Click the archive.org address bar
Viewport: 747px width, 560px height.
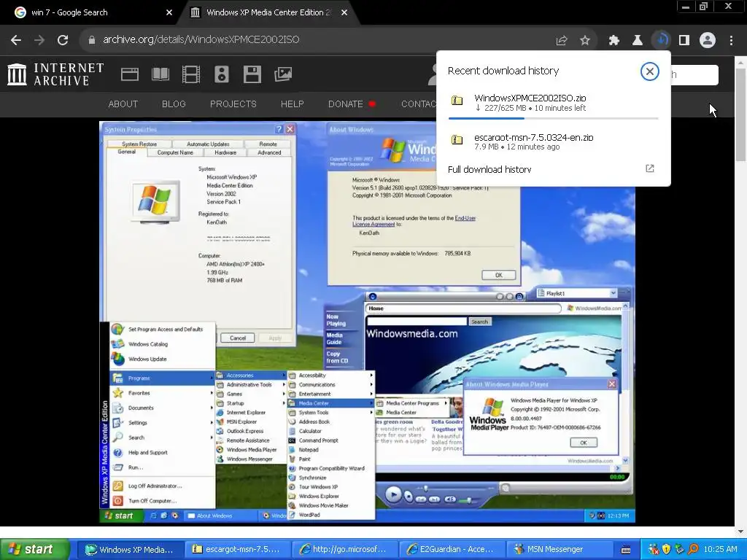tap(314, 40)
